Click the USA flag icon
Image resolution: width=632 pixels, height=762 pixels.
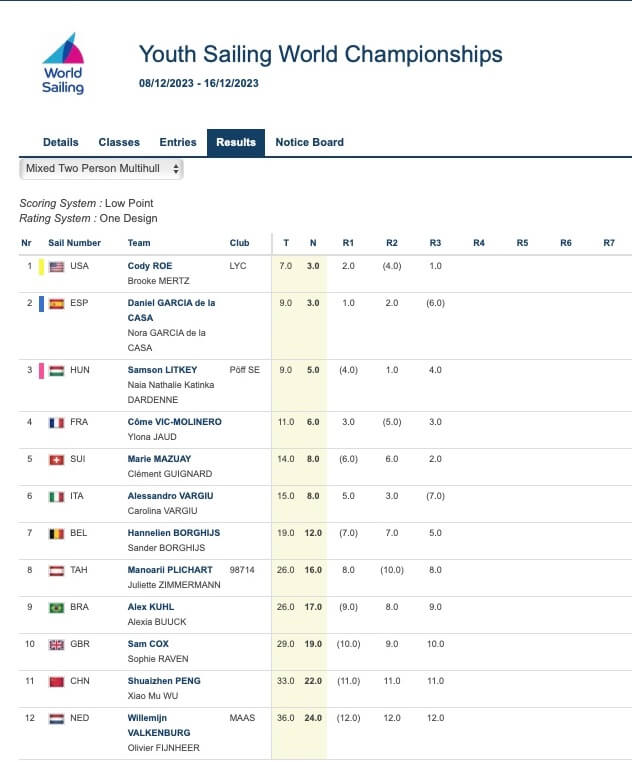[57, 267]
